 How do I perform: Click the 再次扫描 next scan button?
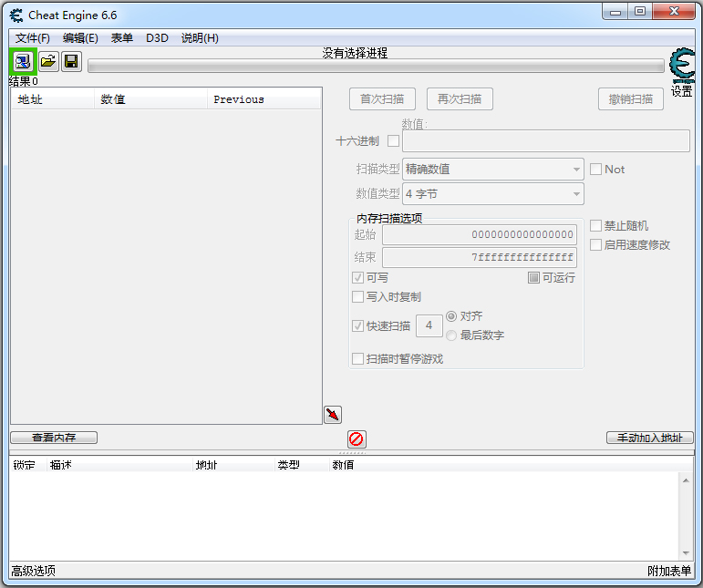tap(460, 99)
